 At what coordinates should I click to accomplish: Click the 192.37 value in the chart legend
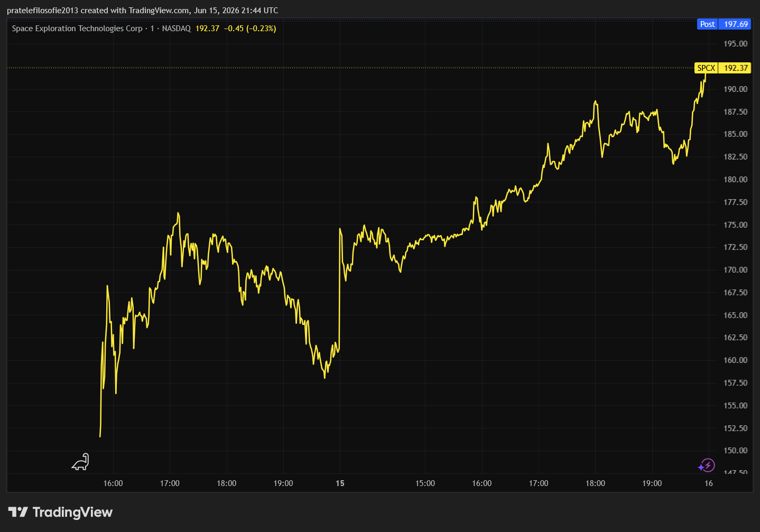[x=207, y=29]
